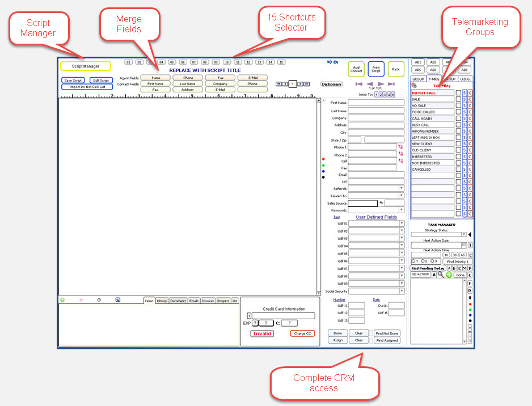Click the Next Action Date calendar icon
Image resolution: width=532 pixels, height=406 pixels.
[x=464, y=245]
